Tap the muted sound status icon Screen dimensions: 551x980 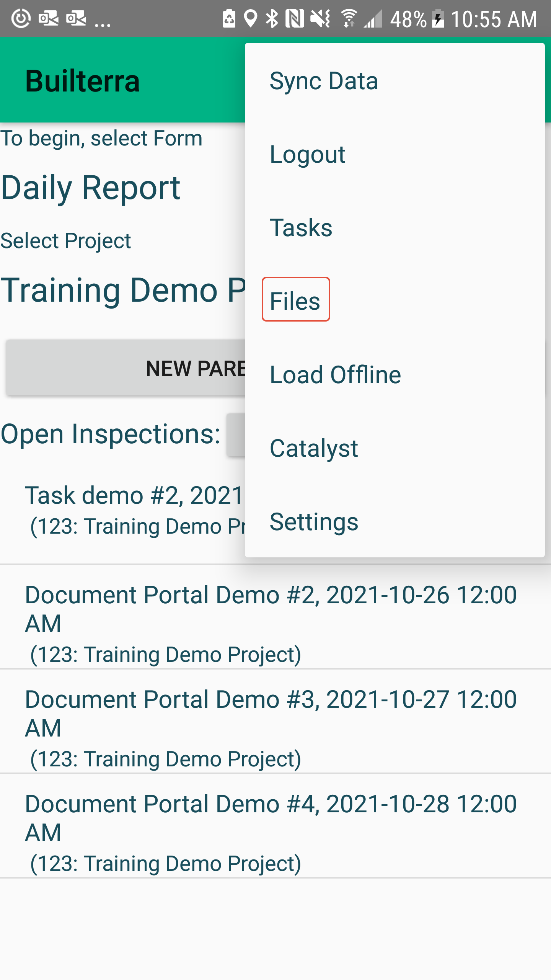click(x=321, y=19)
